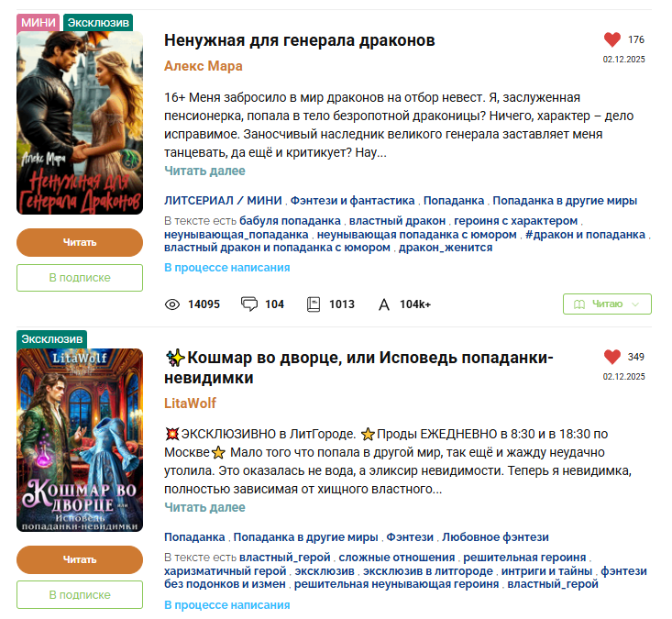Image resolution: width=672 pixels, height=619 pixels.
Task: Open genre Любовное фэнтези
Action: click(495, 537)
